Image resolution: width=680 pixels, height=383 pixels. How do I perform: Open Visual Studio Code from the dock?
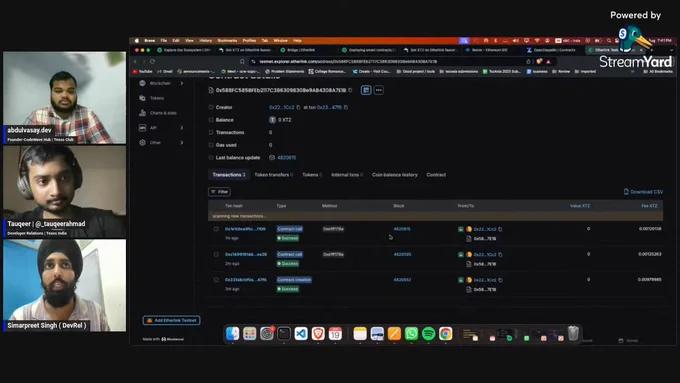click(x=301, y=334)
